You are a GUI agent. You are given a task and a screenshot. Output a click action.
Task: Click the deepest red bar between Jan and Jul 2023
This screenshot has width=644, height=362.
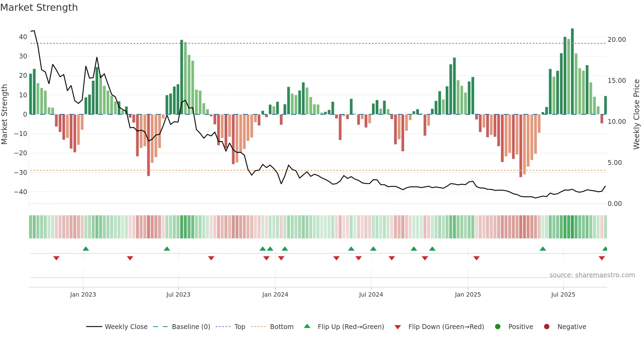[x=148, y=145]
